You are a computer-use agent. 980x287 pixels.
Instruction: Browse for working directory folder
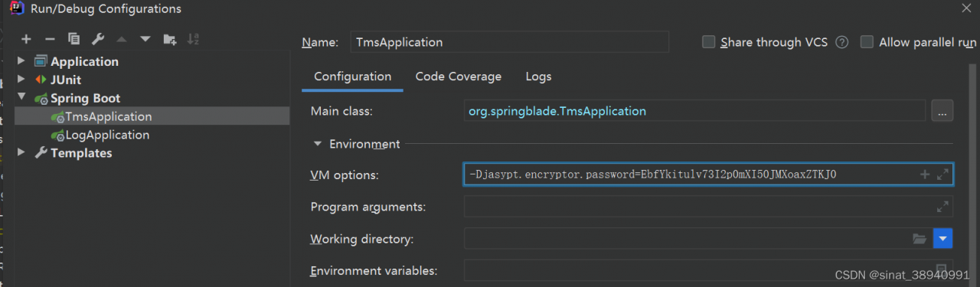pos(920,240)
